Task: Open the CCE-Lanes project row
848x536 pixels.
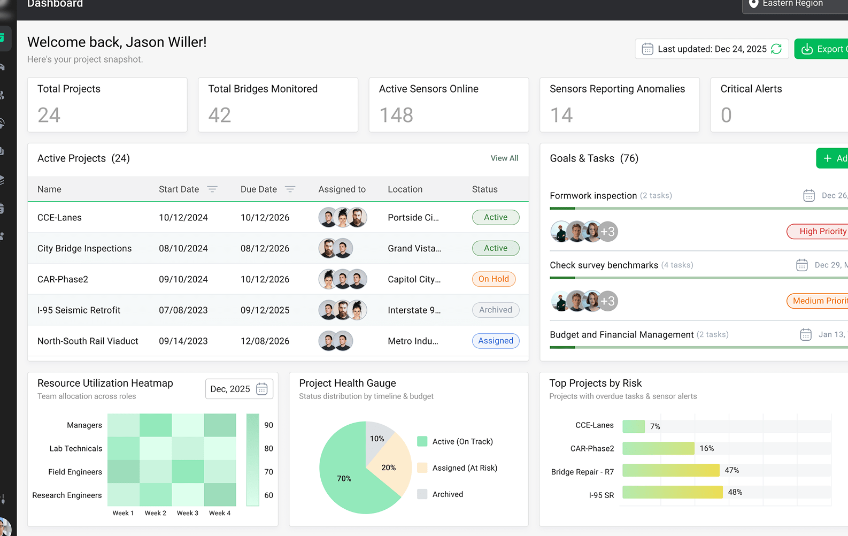Action: (x=278, y=217)
